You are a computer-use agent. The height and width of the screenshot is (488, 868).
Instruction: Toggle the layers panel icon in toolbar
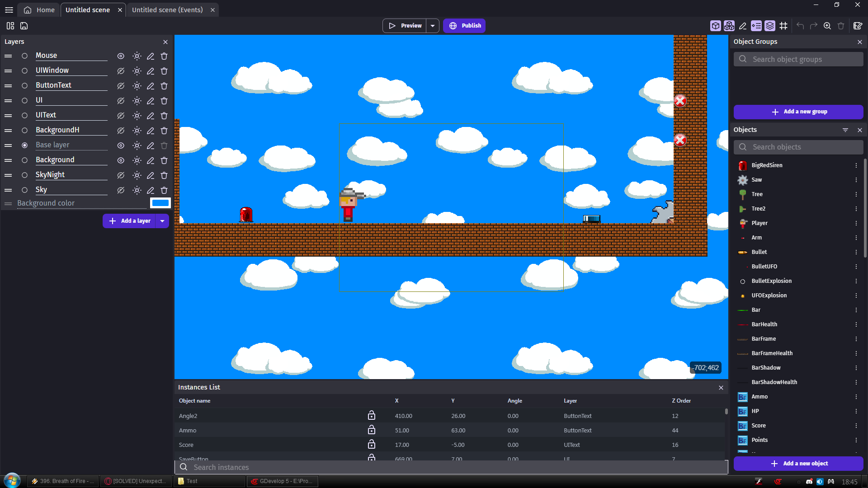pos(769,26)
